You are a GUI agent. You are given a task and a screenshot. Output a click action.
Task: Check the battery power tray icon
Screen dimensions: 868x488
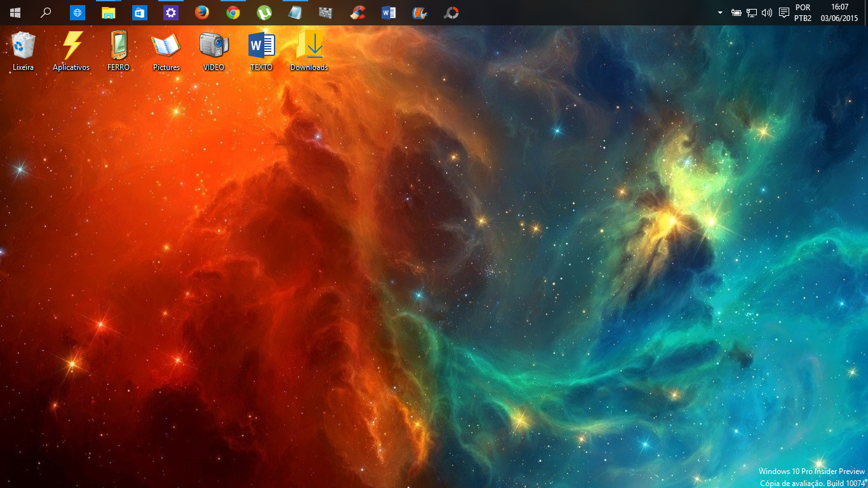point(736,13)
